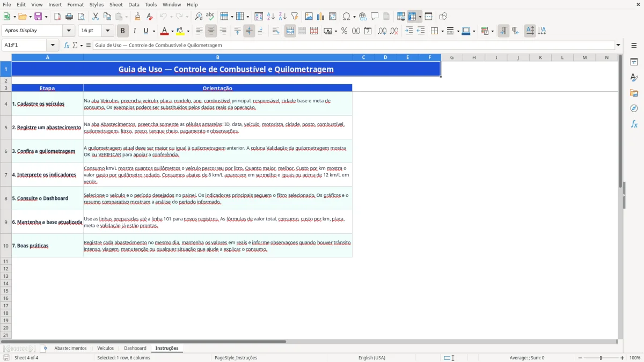Run the spelling check

(210, 17)
